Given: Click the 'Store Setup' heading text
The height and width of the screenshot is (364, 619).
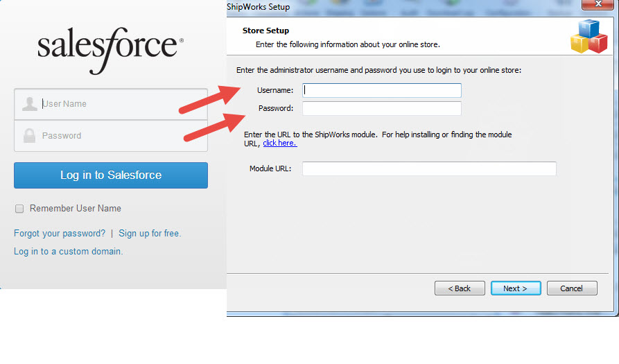Looking at the screenshot, I should tap(265, 31).
